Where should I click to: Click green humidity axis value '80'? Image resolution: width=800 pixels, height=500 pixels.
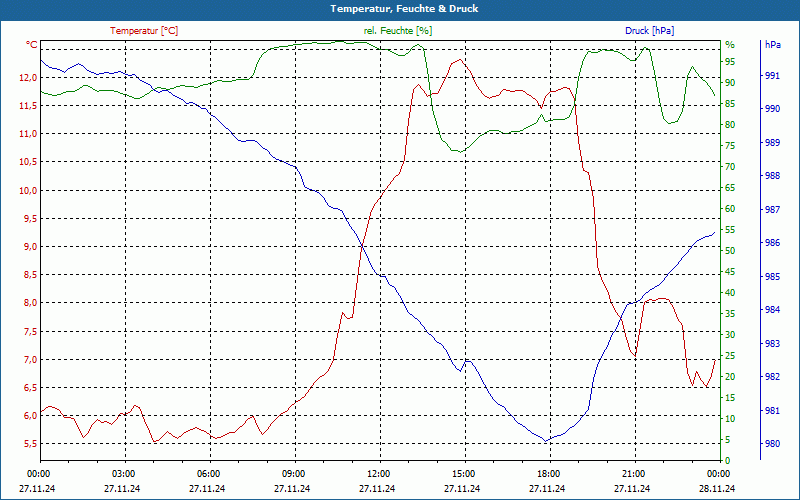pyautogui.click(x=730, y=124)
